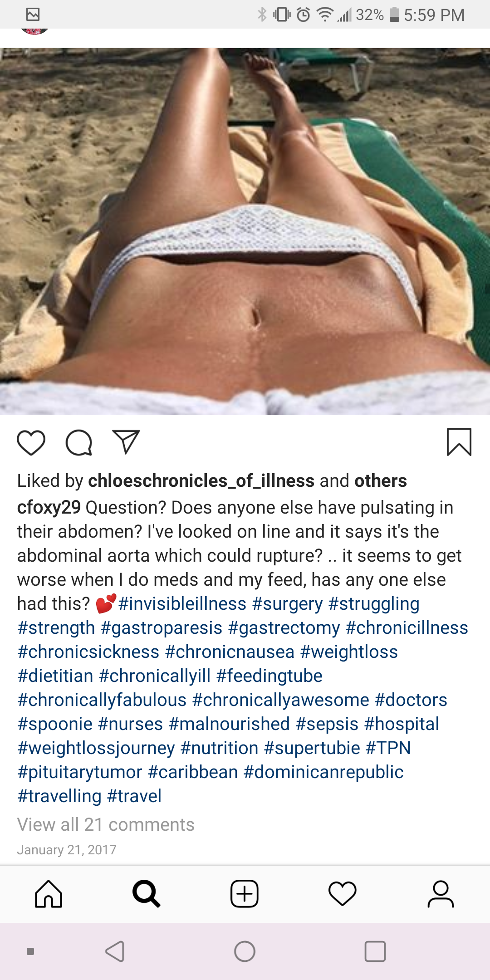The width and height of the screenshot is (490, 980).
Task: Open cfoxy29 username in the caption
Action: 49,507
